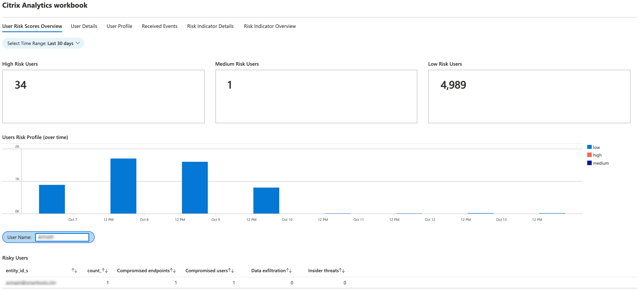The image size is (644, 292).
Task: Sort by Compromised endpoints arrows
Action: [173, 271]
